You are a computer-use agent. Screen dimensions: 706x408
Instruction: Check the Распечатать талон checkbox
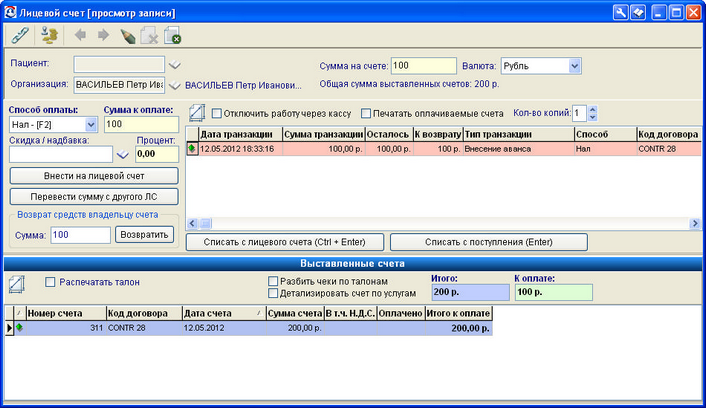pyautogui.click(x=50, y=282)
